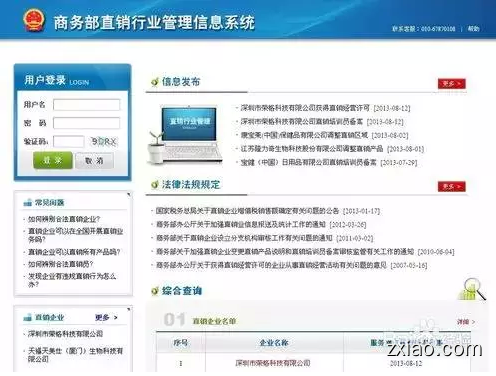Open FAQ 直销企业可以在全国开展直销业务吗?
The image size is (496, 376).
[x=76, y=235]
